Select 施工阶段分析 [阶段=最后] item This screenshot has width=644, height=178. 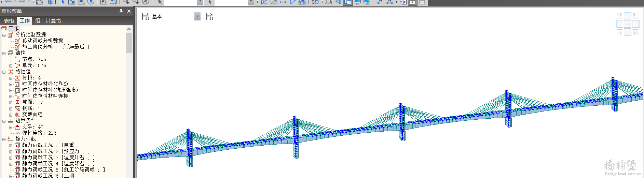(56, 47)
